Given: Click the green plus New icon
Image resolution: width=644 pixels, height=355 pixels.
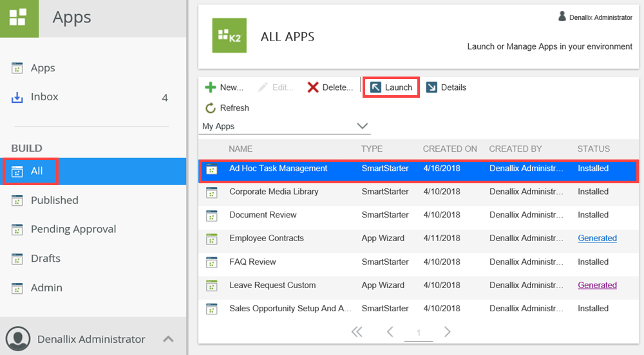Looking at the screenshot, I should coord(211,87).
